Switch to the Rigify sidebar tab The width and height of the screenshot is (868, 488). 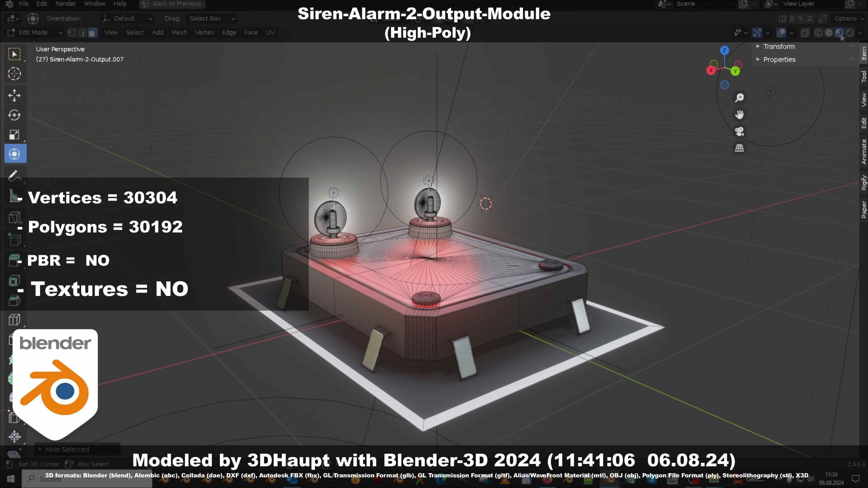click(x=864, y=183)
